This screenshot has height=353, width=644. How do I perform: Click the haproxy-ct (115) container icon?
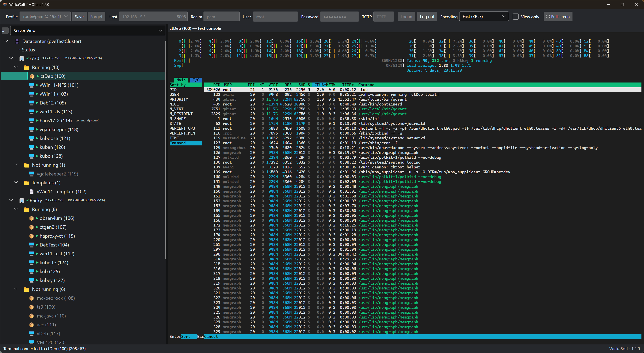(31, 236)
